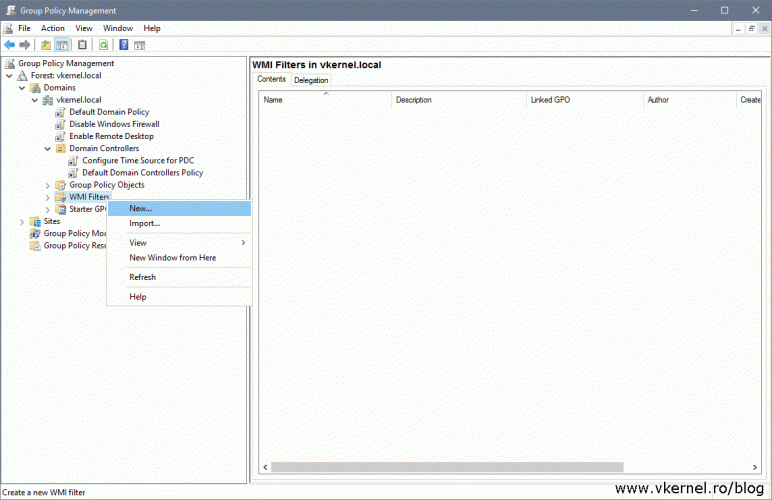Screen dimensions: 772x500
Task: Click the Group Policy Modeling icon
Action: point(35,233)
